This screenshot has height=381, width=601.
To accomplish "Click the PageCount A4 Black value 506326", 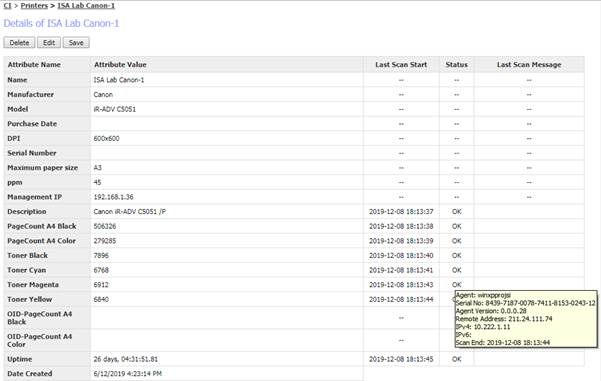I will [x=105, y=226].
